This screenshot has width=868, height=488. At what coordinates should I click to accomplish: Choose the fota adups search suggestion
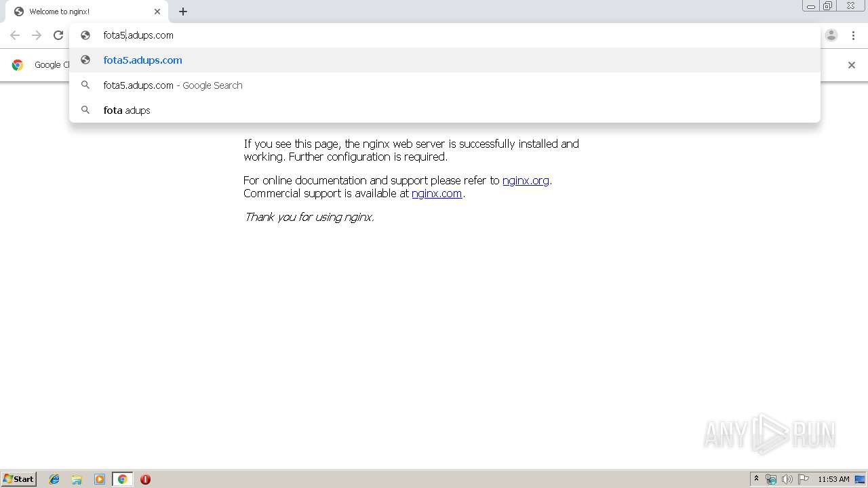(x=445, y=110)
